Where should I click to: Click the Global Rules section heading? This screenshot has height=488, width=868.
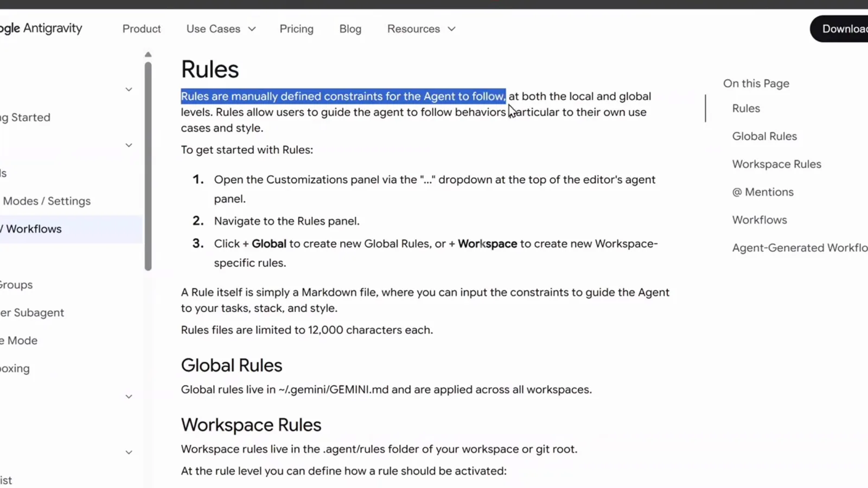(x=232, y=365)
